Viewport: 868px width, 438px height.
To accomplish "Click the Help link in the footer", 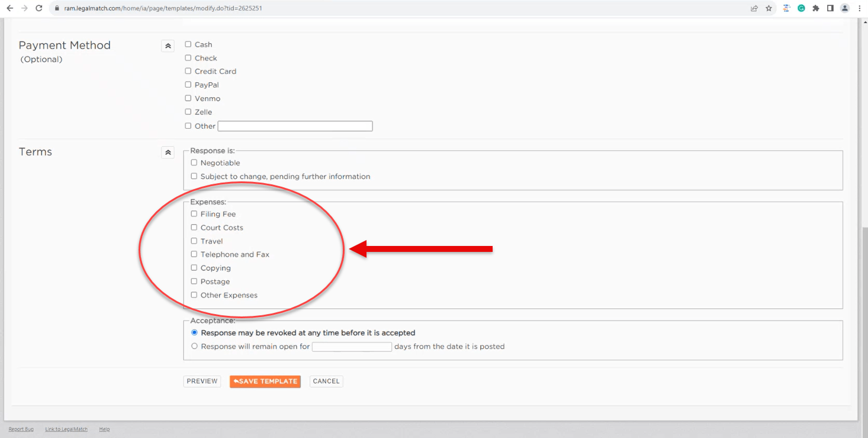I will (x=104, y=429).
